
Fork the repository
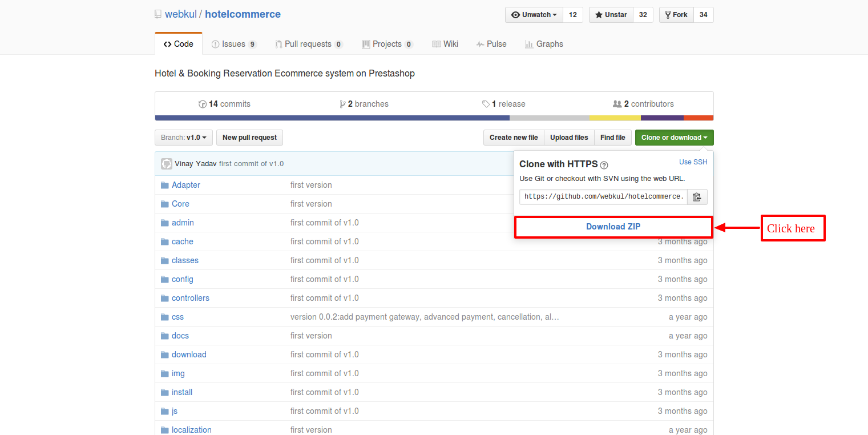[x=676, y=15]
